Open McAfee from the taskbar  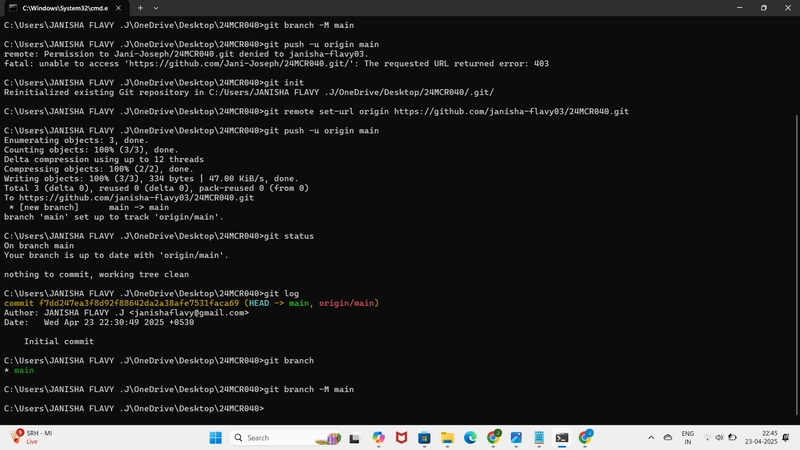tap(402, 438)
